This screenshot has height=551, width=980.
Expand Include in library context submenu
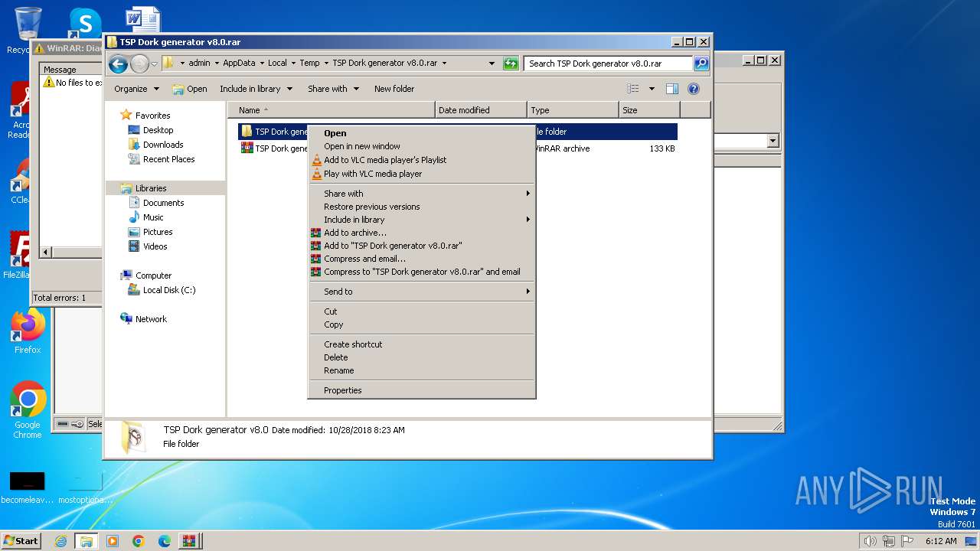pyautogui.click(x=421, y=220)
